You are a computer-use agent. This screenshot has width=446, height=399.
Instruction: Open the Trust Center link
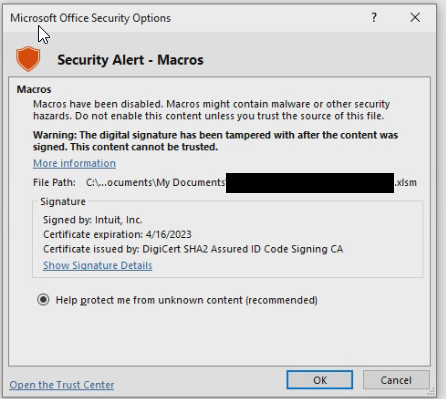(62, 385)
